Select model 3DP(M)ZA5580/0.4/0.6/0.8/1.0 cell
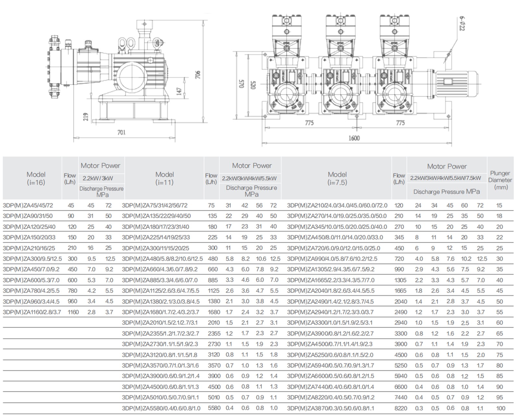 coord(161,408)
